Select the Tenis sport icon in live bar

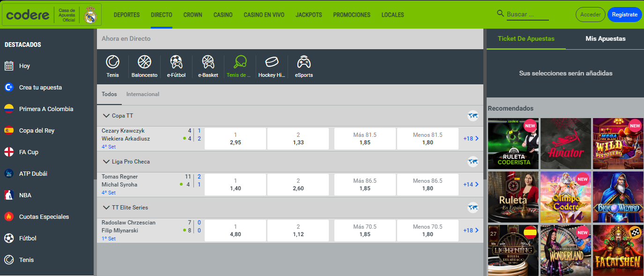pyautogui.click(x=112, y=62)
